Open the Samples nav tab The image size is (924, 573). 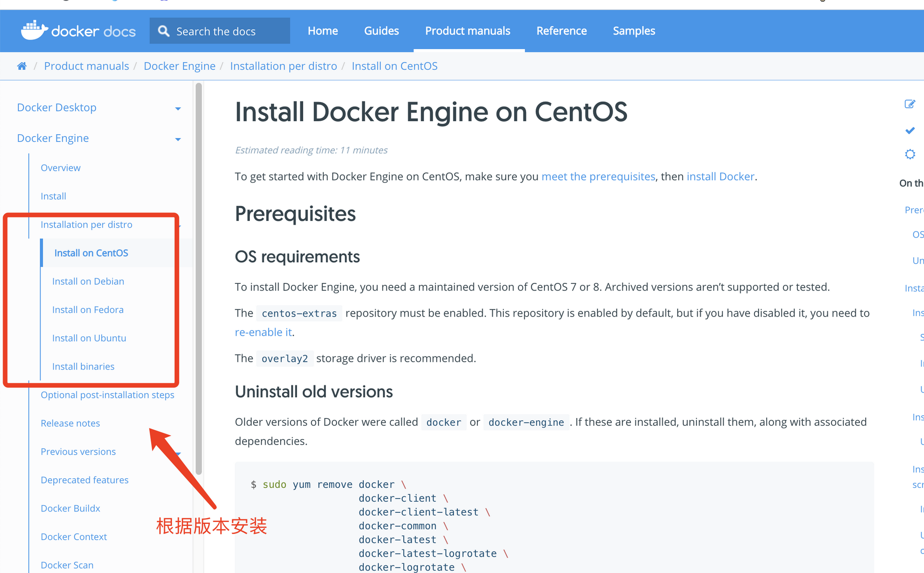coord(634,31)
